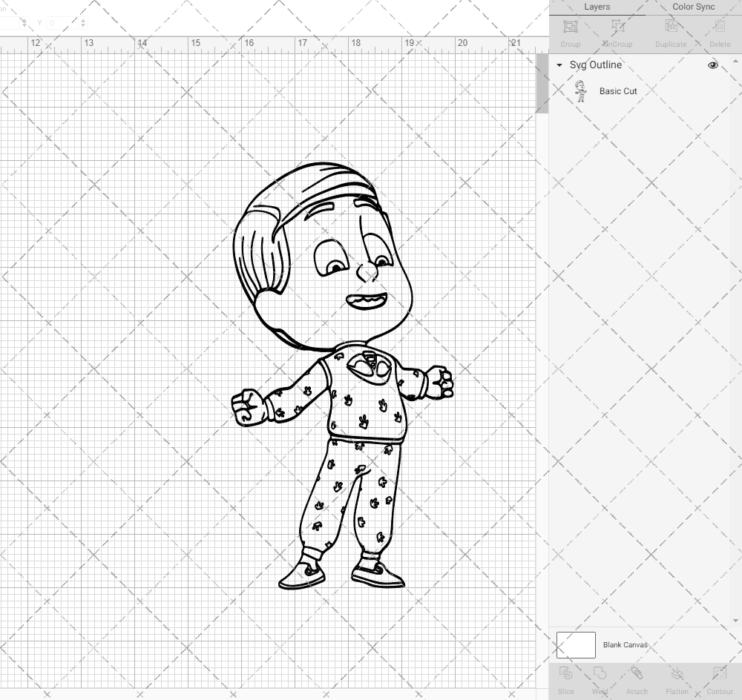This screenshot has width=742, height=700.
Task: Switch to the Layers tab
Action: (x=597, y=7)
